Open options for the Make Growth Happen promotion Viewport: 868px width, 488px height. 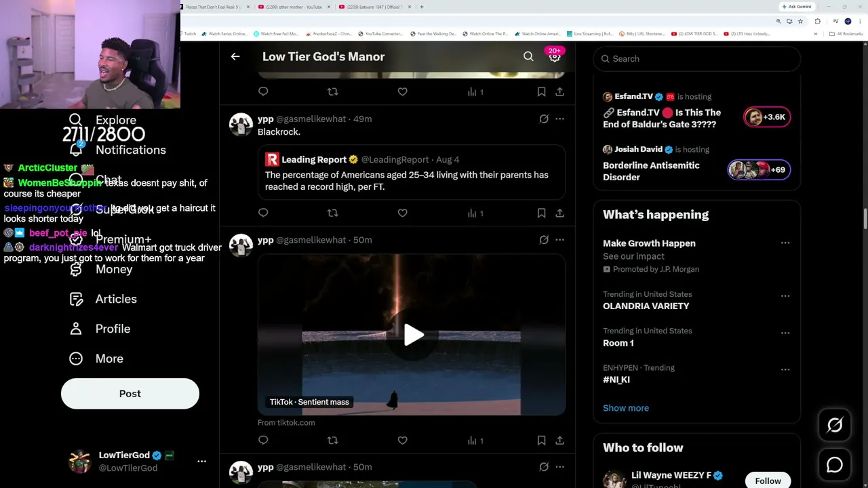785,243
